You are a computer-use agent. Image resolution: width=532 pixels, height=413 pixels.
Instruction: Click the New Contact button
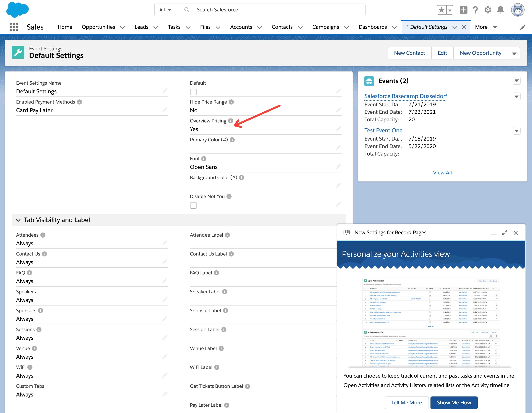coord(409,53)
